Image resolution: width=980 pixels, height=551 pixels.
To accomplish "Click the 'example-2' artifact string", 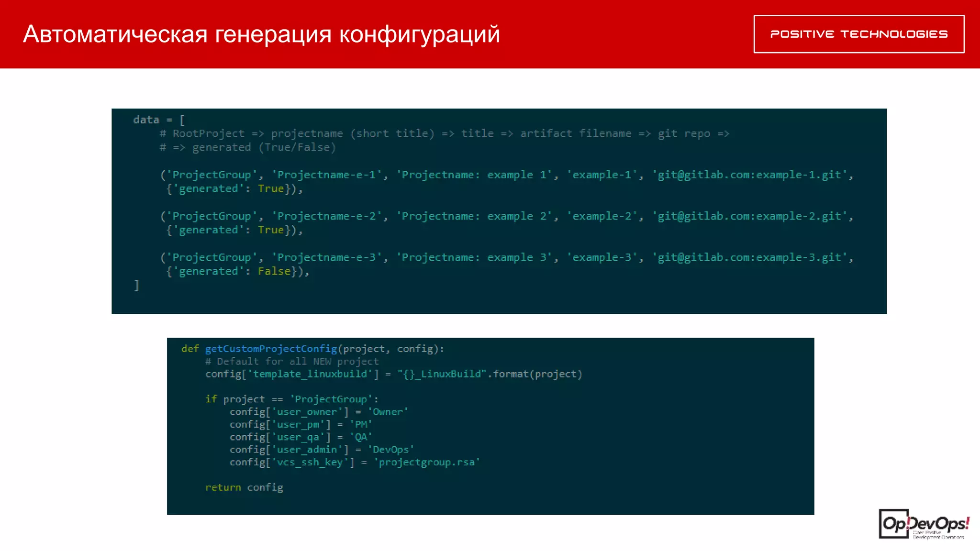I will (x=602, y=216).
